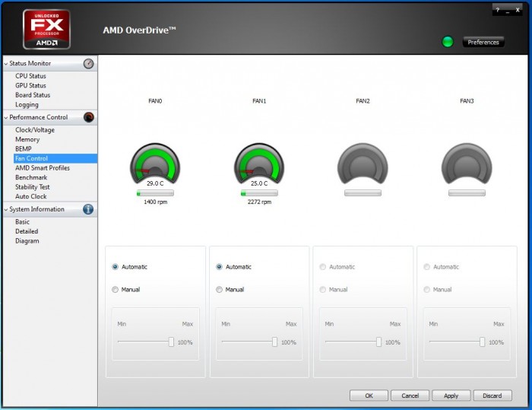Select Manual mode for FAN3
This screenshot has height=410, width=532.
(427, 289)
